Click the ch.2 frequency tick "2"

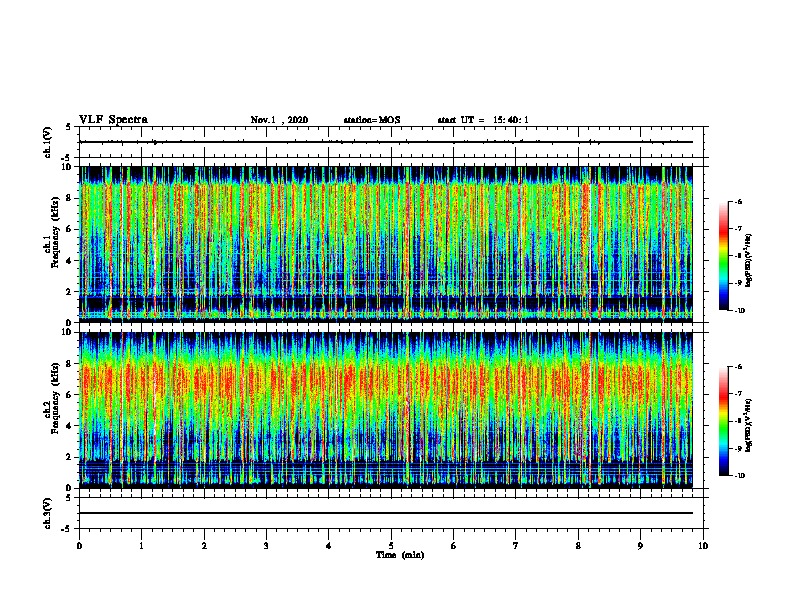point(69,457)
